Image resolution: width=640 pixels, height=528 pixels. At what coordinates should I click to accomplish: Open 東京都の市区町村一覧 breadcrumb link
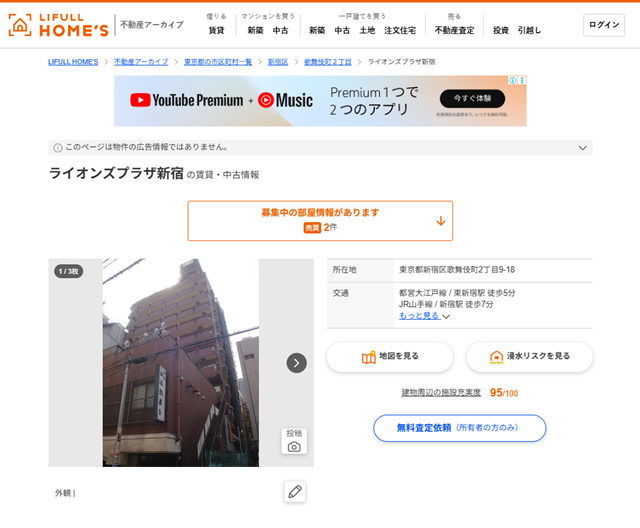point(218,62)
